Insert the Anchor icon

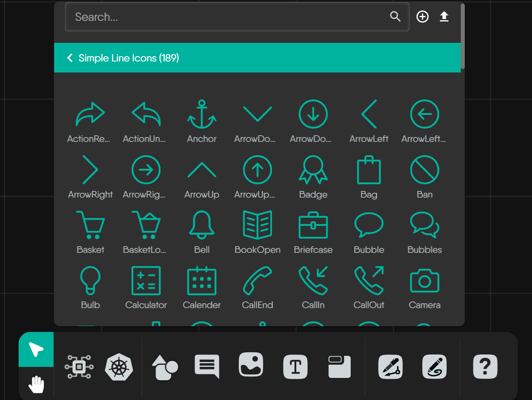(202, 113)
